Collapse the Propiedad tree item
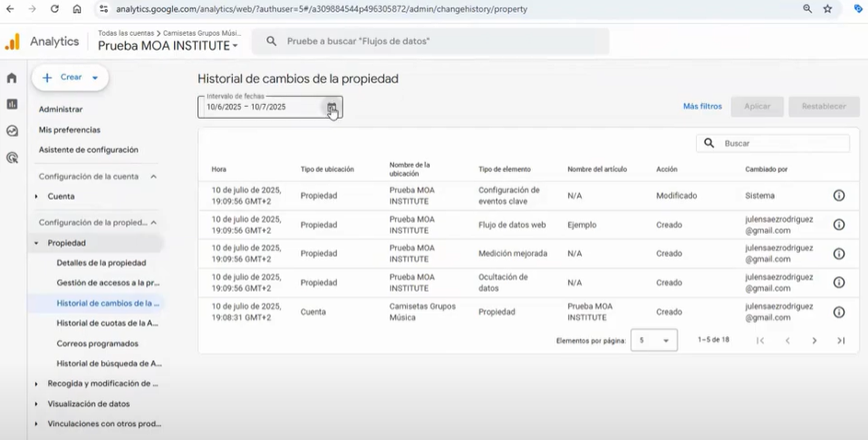Viewport: 868px width, 440px height. pyautogui.click(x=37, y=243)
